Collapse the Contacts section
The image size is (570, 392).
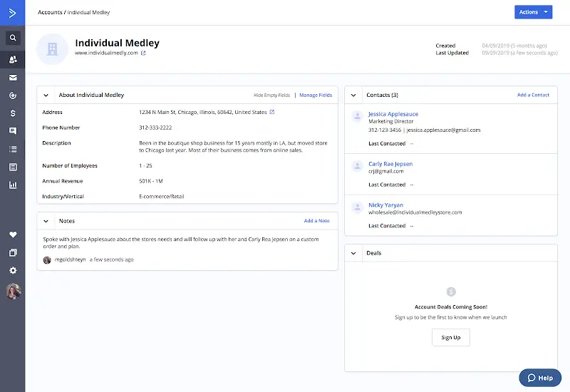click(354, 95)
